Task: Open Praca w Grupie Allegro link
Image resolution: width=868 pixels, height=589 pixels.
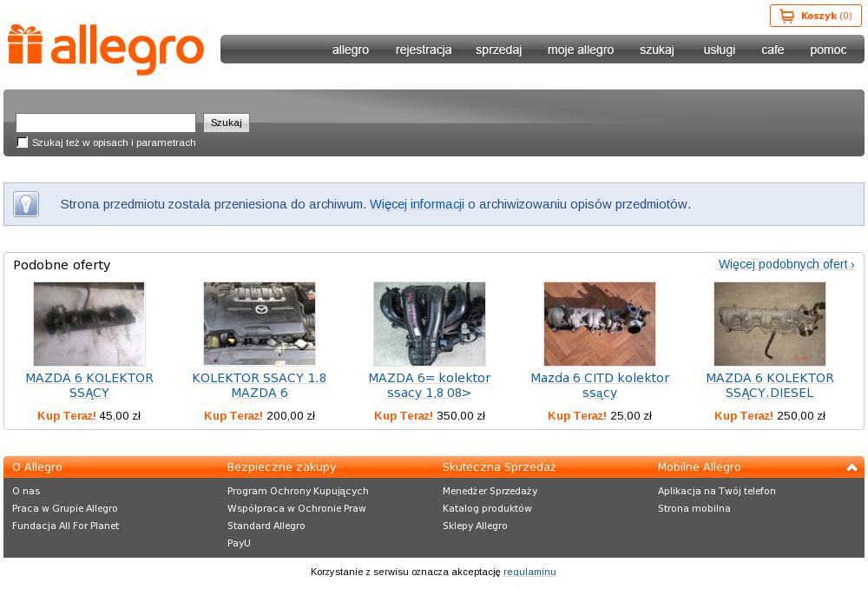Action: pos(65,508)
